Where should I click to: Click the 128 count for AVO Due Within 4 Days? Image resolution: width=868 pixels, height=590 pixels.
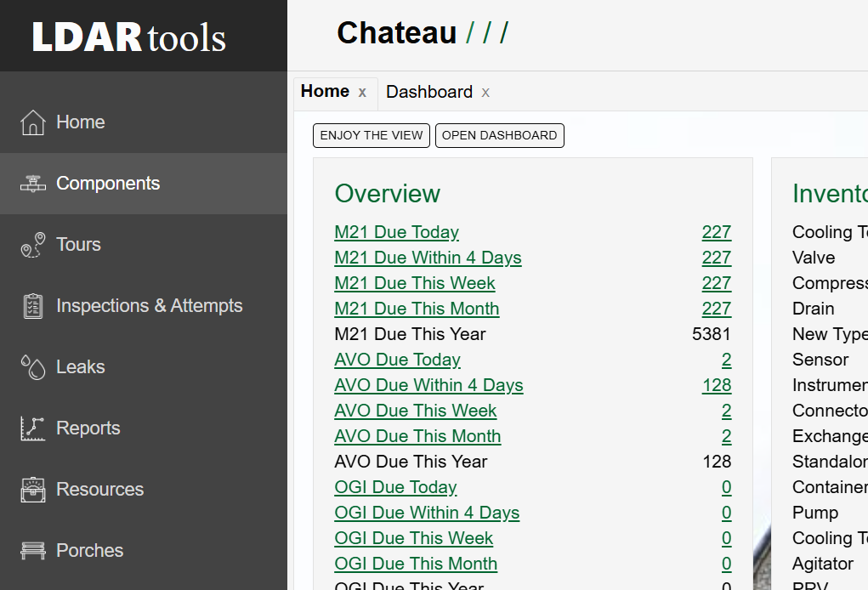(x=717, y=385)
